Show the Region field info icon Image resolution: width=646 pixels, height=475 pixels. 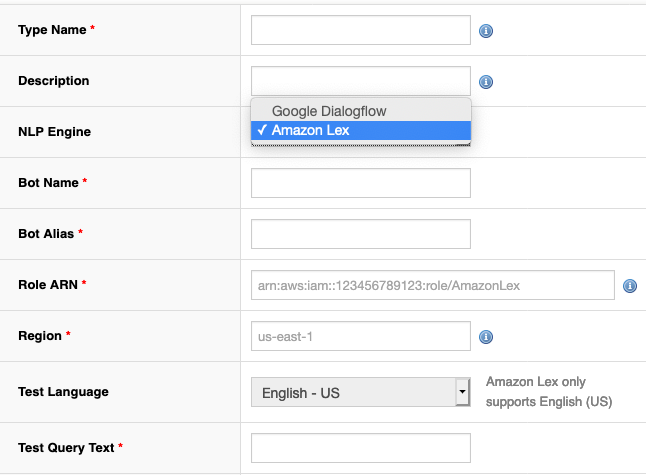click(486, 337)
